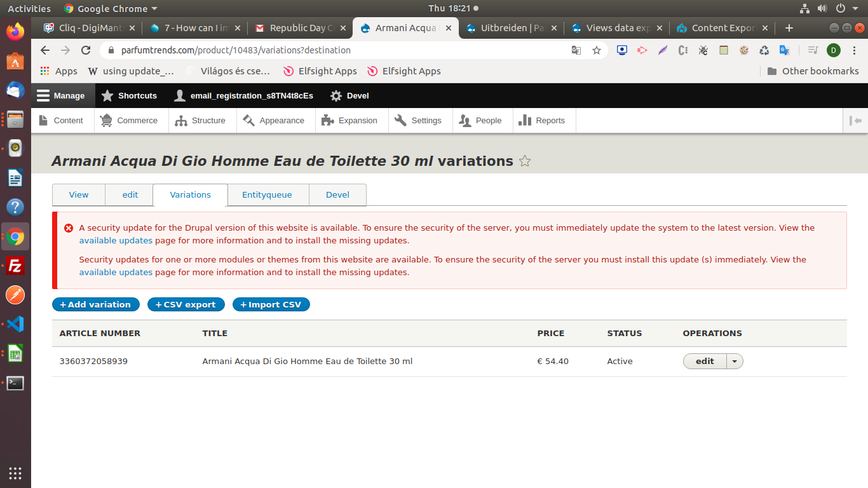Open the Devel gear menu item
The height and width of the screenshot is (488, 868).
pos(349,96)
